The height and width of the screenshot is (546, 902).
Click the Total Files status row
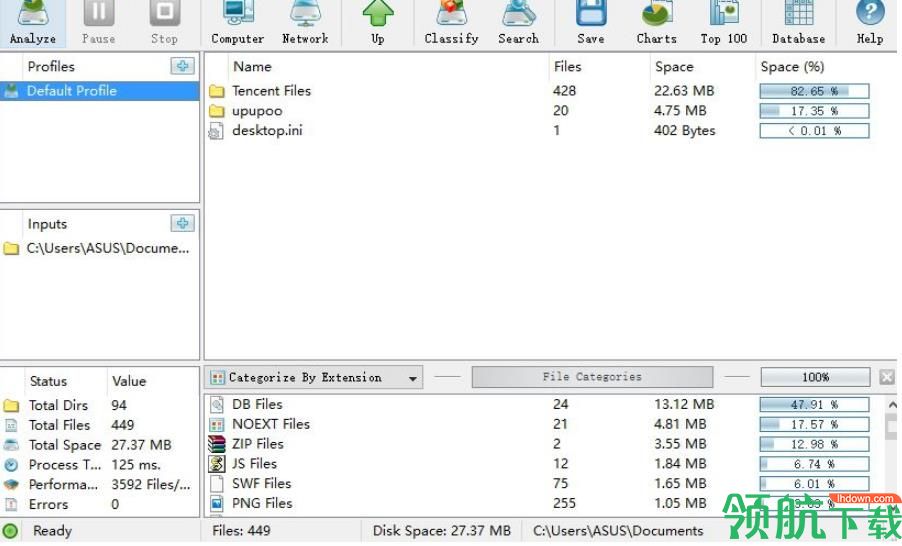click(x=100, y=425)
